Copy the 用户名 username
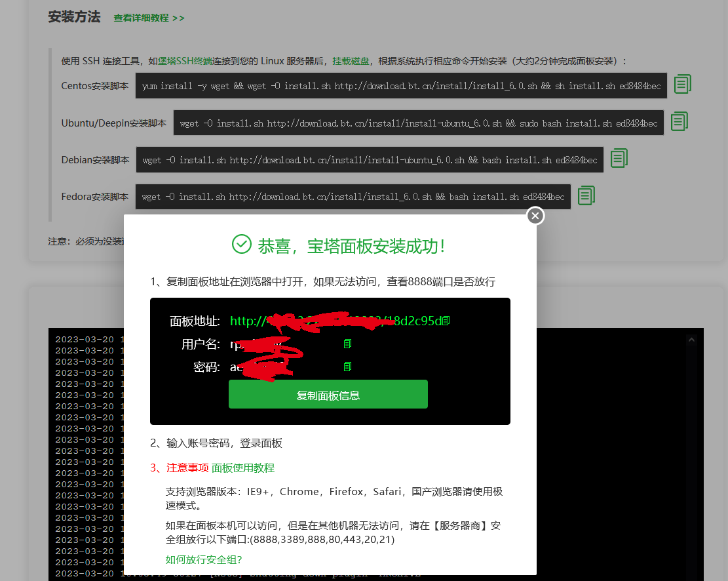Viewport: 728px width, 581px height. coord(347,343)
